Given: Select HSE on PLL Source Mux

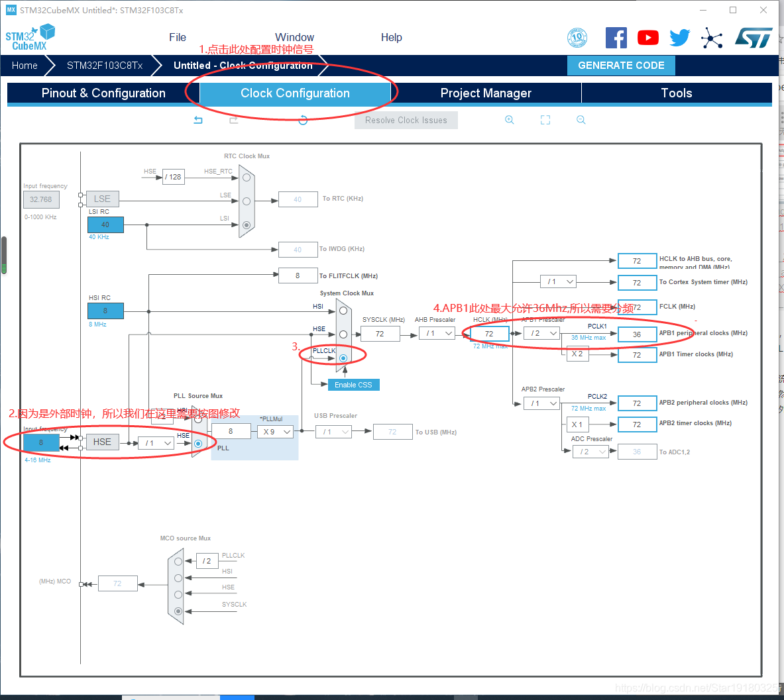Looking at the screenshot, I should tap(198, 443).
